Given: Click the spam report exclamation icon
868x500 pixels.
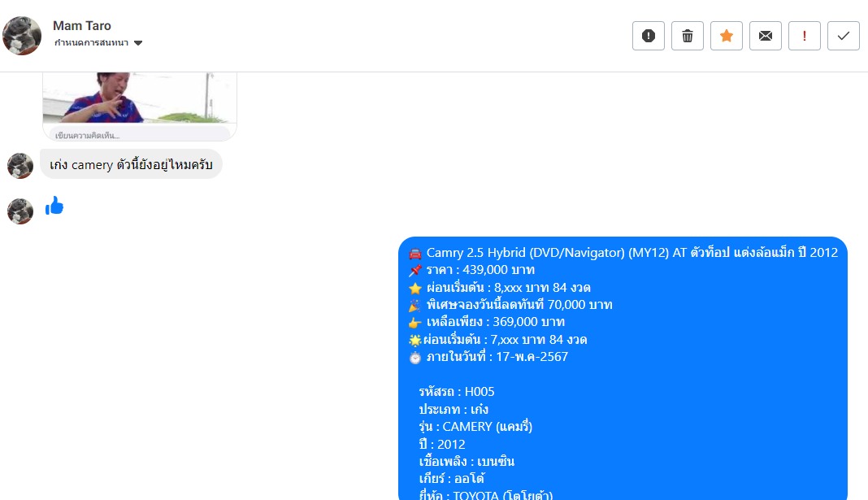Looking at the screenshot, I should pos(649,36).
